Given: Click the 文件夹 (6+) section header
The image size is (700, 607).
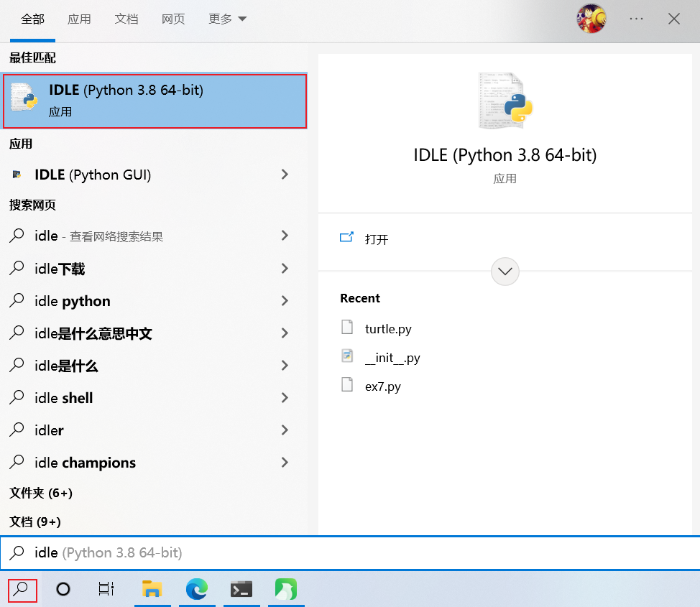Looking at the screenshot, I should pyautogui.click(x=41, y=494).
